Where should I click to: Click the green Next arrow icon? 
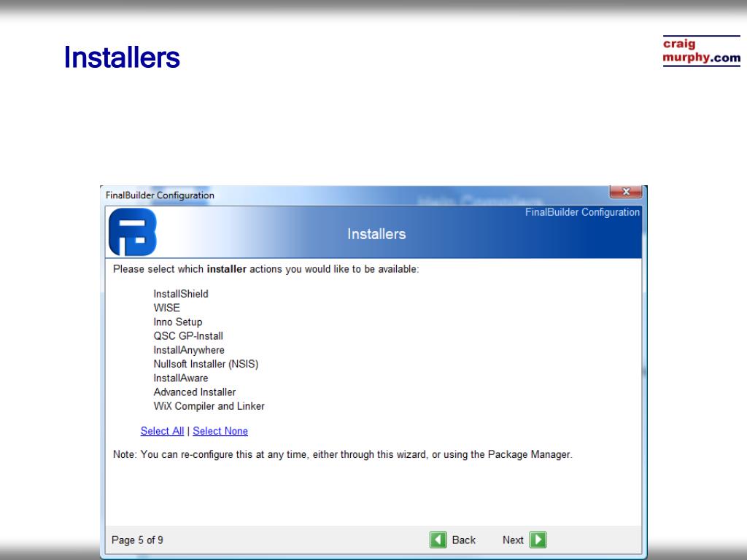click(x=538, y=540)
